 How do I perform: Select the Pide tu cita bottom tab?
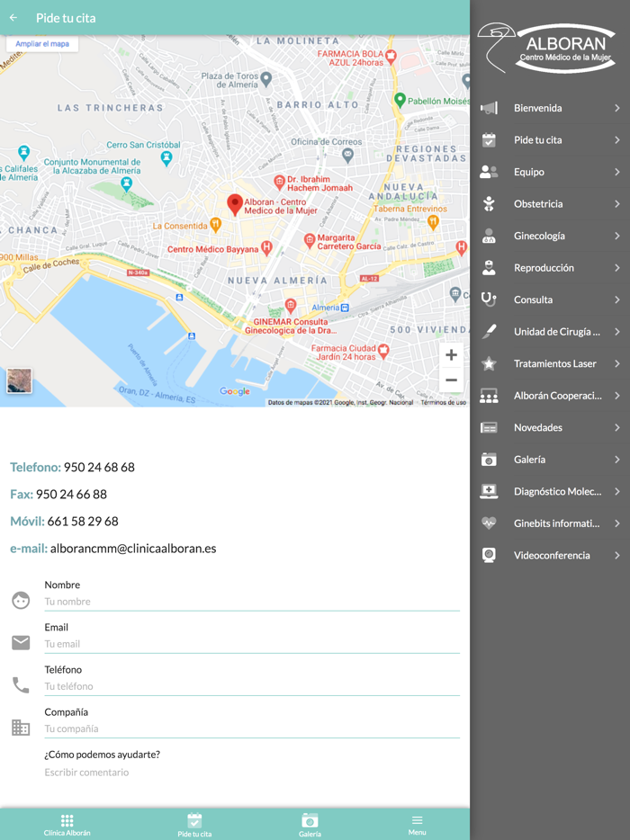pos(194,825)
